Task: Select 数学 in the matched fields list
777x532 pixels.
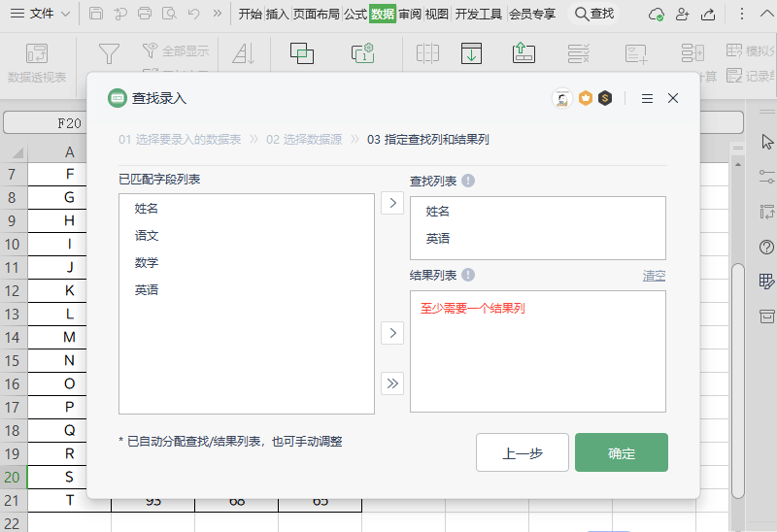Action: pyautogui.click(x=147, y=263)
